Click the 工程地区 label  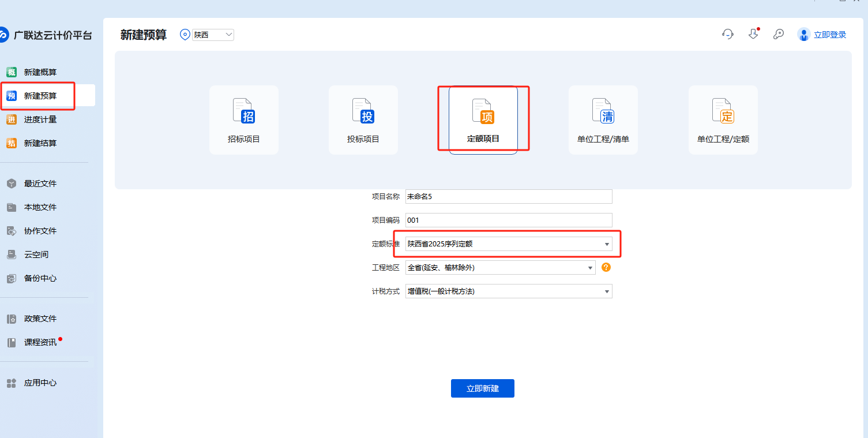pyautogui.click(x=386, y=268)
